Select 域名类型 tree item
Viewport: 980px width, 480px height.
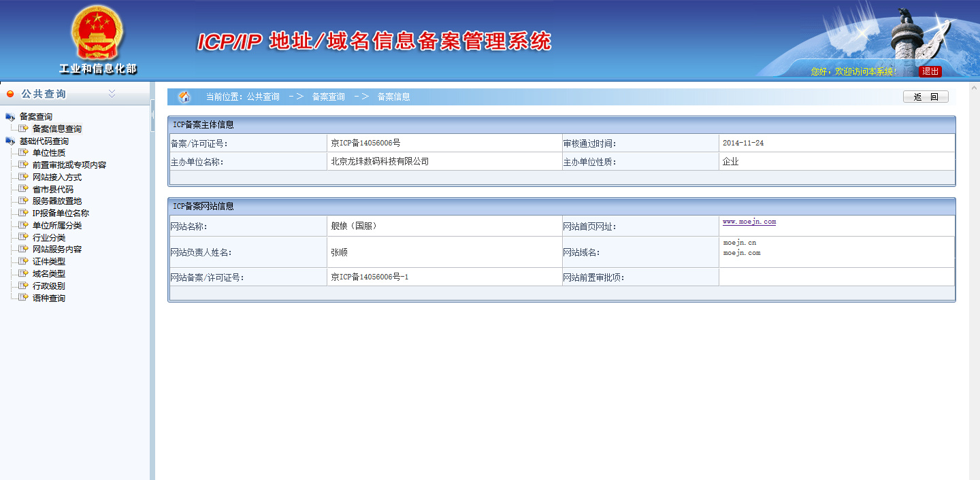(x=49, y=274)
